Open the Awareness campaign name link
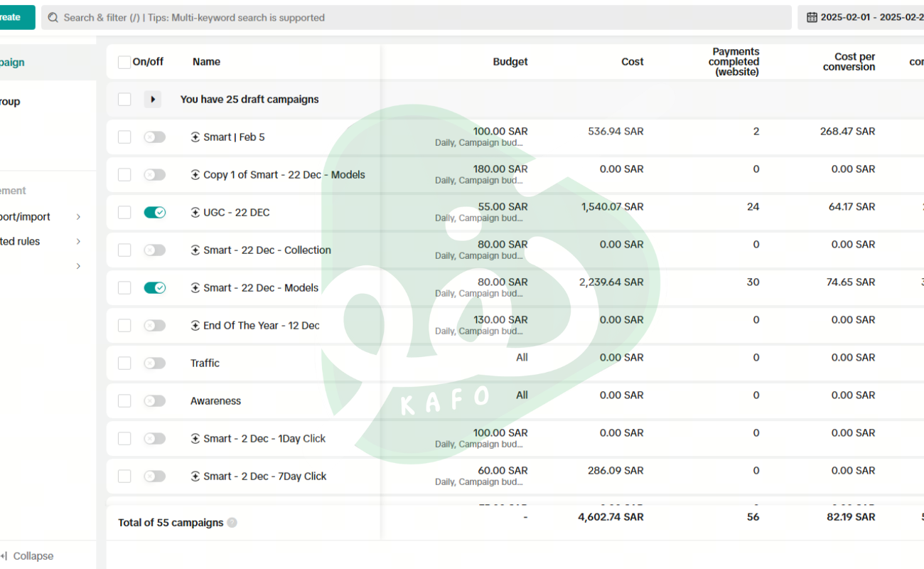 coord(215,401)
